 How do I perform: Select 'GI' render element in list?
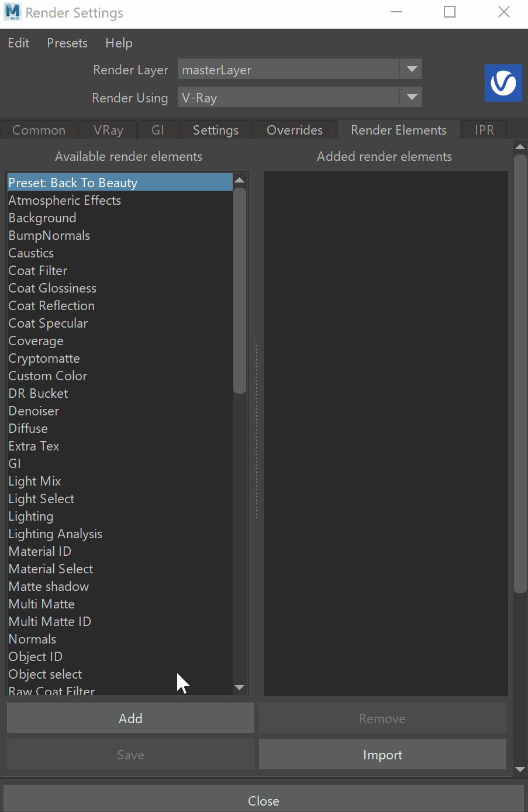120,463
